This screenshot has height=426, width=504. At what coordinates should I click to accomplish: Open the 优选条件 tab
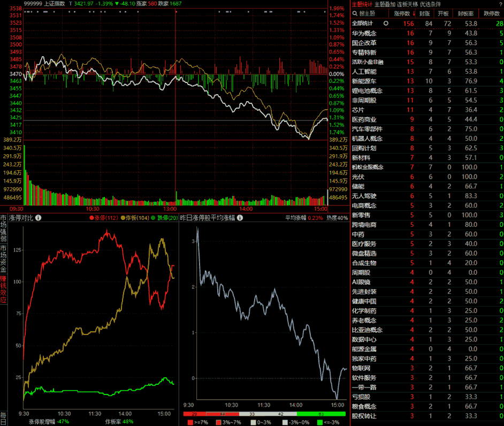click(x=430, y=4)
